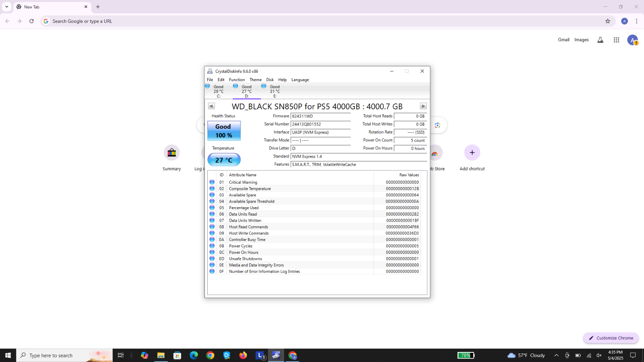Click the Critical Warning status orb
This screenshot has width=644, height=362.
coord(212,182)
